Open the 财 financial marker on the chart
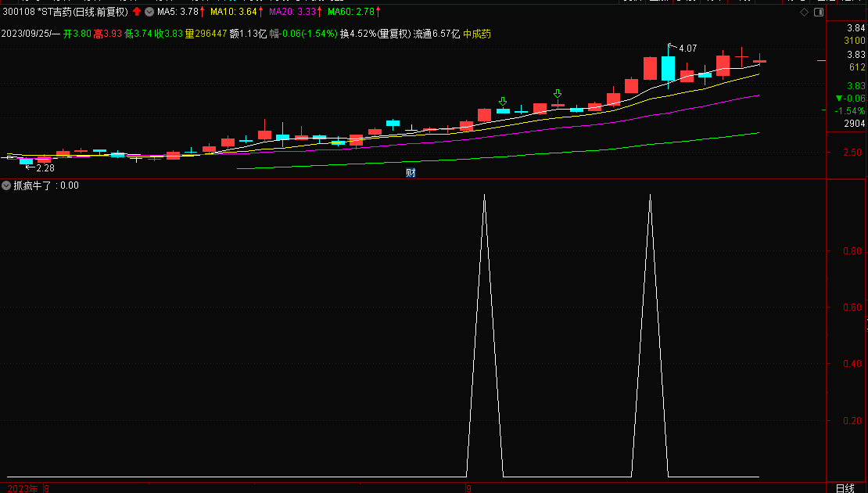 tap(411, 173)
